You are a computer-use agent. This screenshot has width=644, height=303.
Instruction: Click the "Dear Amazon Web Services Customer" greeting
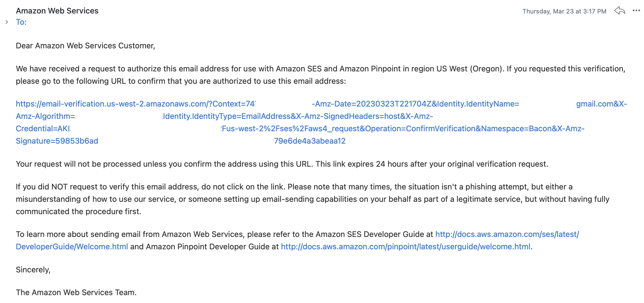85,46
